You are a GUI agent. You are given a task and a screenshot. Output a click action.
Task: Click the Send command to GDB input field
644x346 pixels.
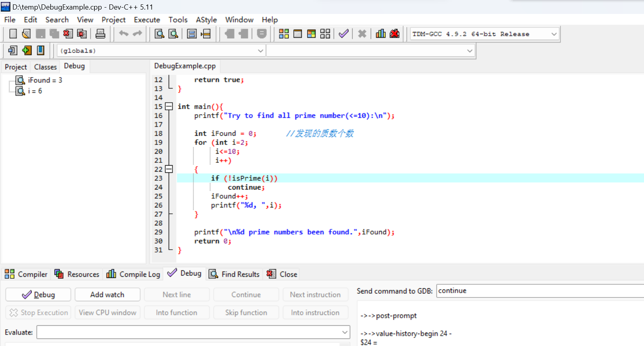point(540,291)
